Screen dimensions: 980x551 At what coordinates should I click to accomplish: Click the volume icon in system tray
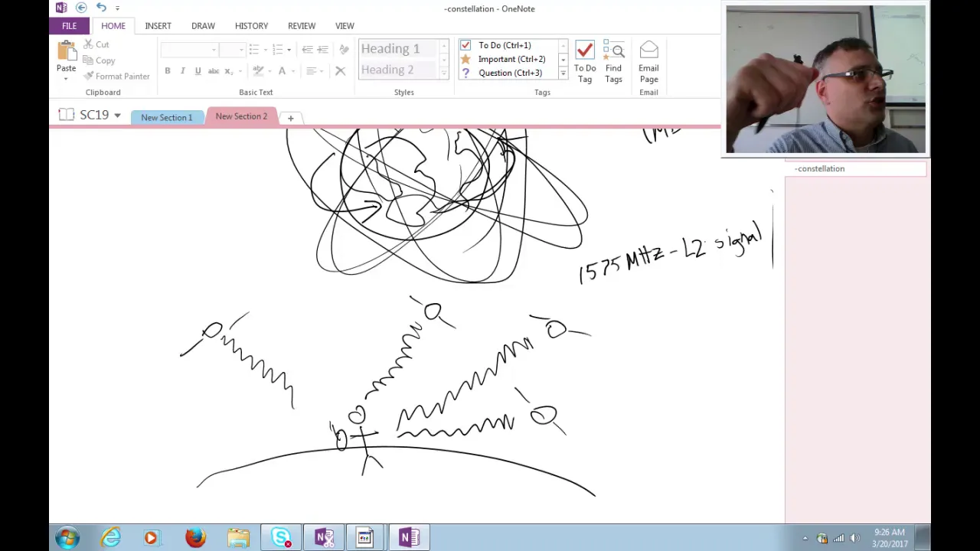tap(854, 538)
